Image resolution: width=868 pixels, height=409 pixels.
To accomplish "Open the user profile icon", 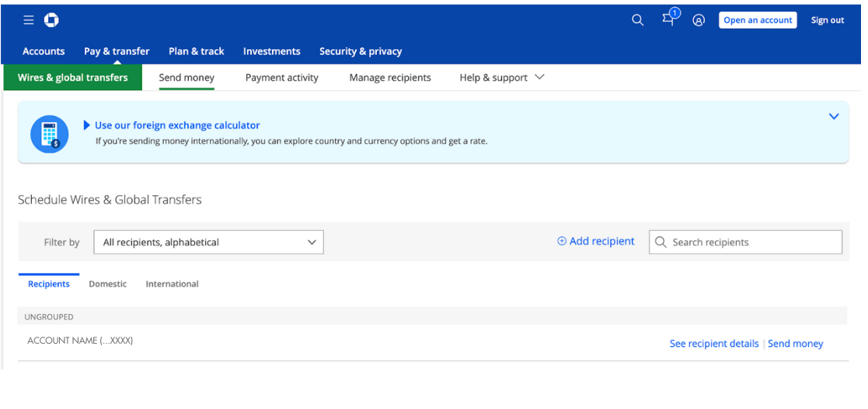I will click(x=699, y=20).
